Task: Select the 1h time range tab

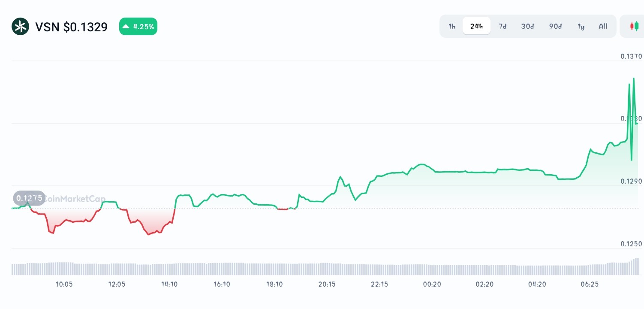Action: (x=452, y=26)
